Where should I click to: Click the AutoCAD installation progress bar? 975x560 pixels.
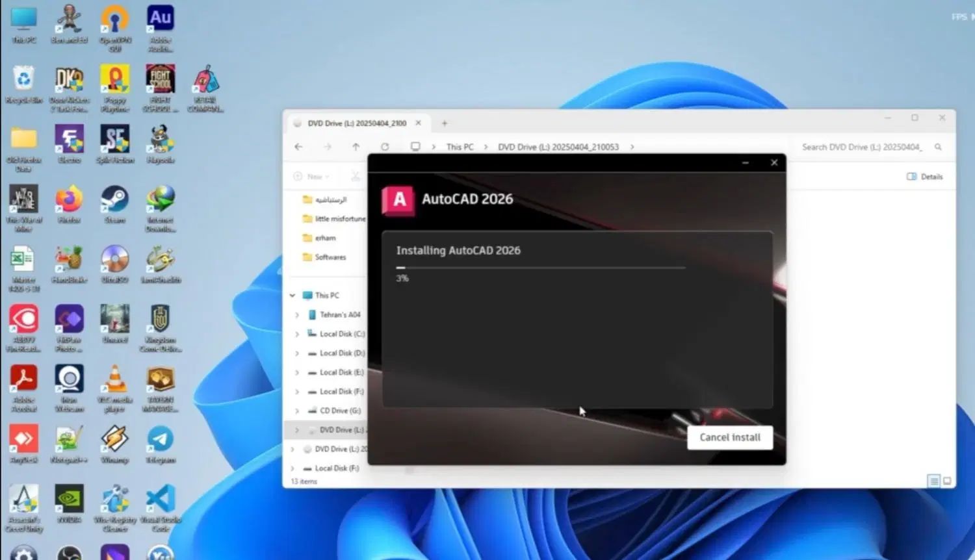click(541, 267)
